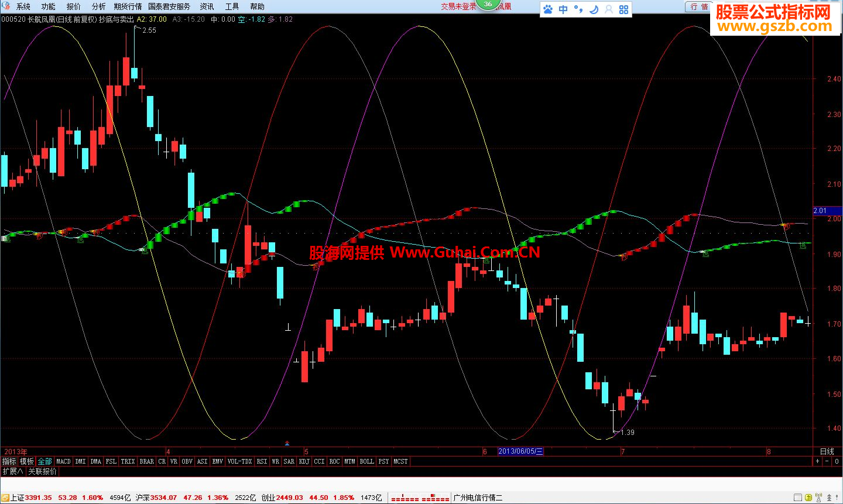The height and width of the screenshot is (504, 843).
Task: Click the app logo icon at top-left
Action: [x=6, y=6]
